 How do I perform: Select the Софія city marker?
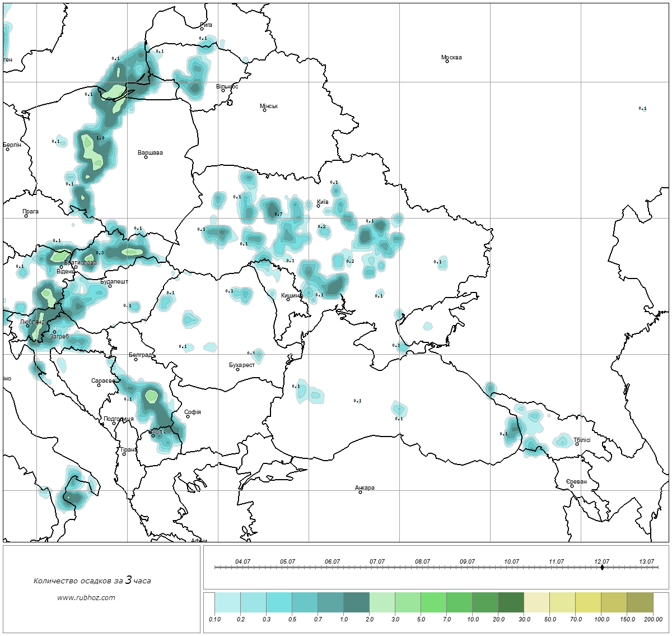click(188, 416)
